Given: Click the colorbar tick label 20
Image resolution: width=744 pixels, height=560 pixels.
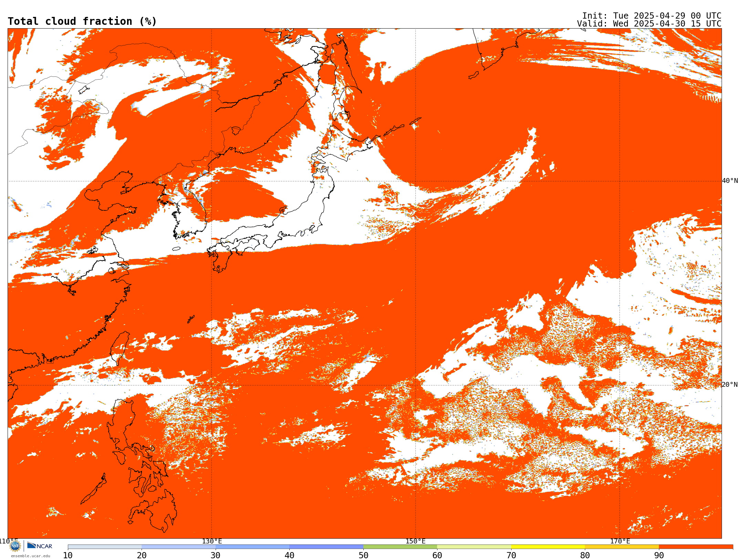Looking at the screenshot, I should click(142, 556).
